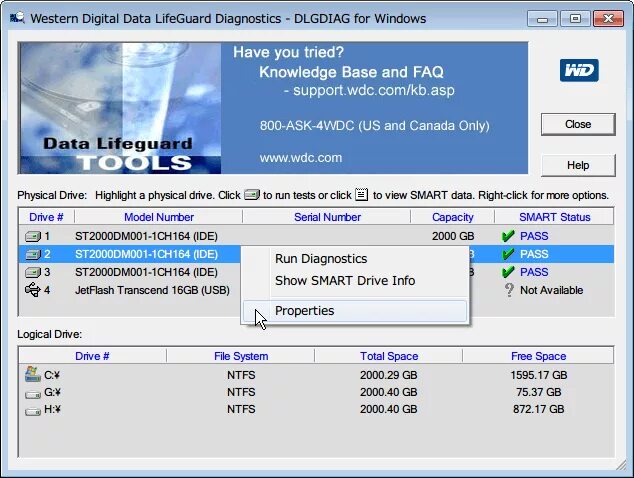Click the Data Lifeguard Tools banner image
This screenshot has height=478, width=634.
[120, 108]
